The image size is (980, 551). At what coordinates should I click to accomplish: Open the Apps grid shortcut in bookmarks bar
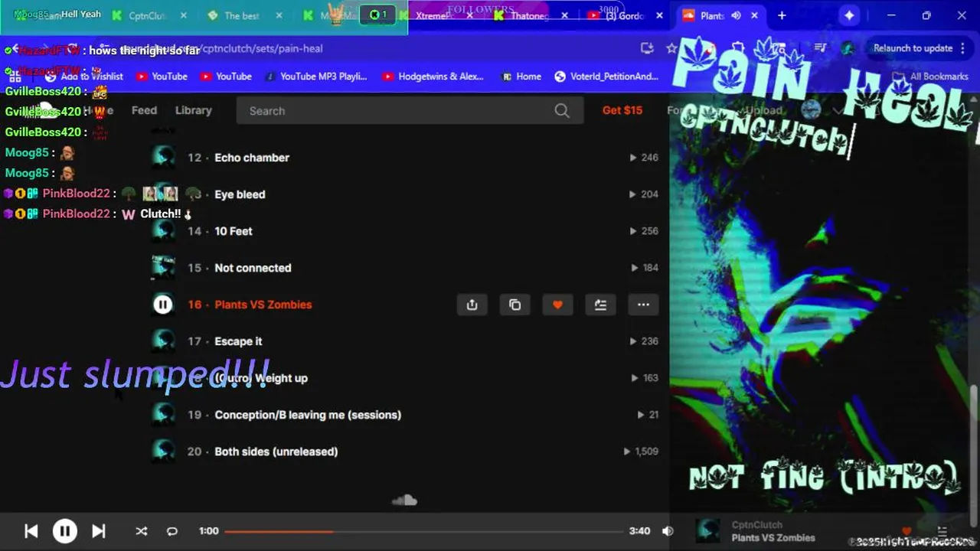click(x=15, y=77)
